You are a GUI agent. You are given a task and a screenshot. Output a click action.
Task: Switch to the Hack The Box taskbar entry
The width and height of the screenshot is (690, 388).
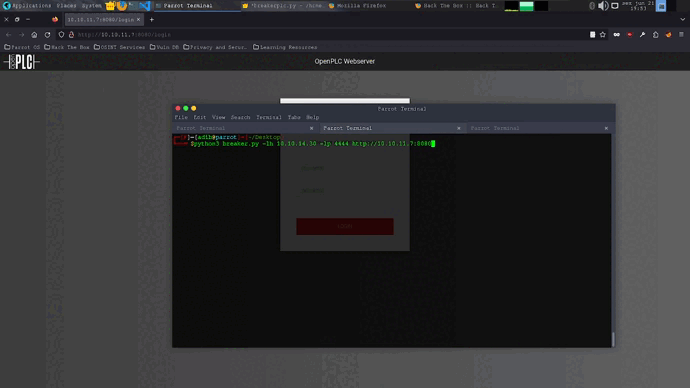click(x=456, y=6)
